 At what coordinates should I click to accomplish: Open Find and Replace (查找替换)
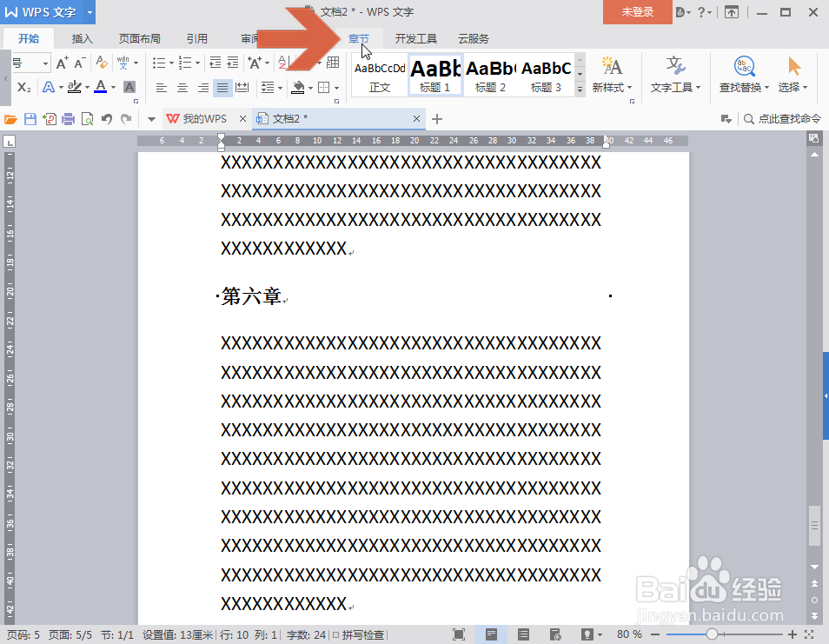point(744,75)
